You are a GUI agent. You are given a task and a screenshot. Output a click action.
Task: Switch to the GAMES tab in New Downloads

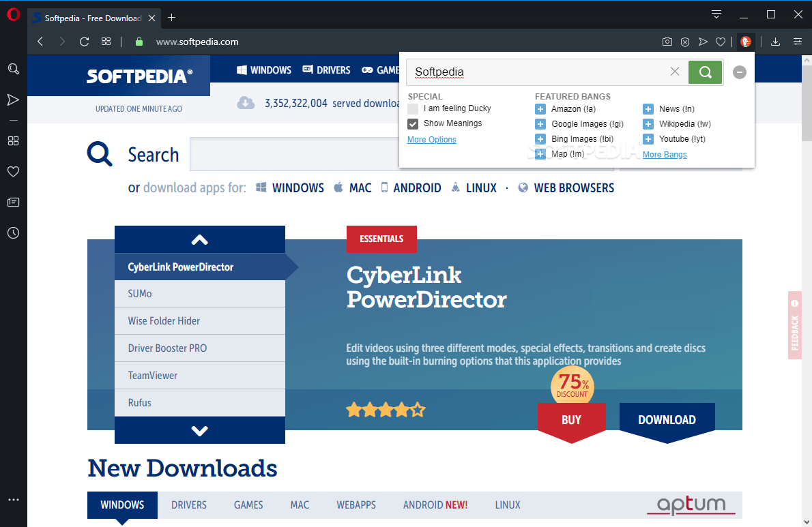(x=248, y=505)
